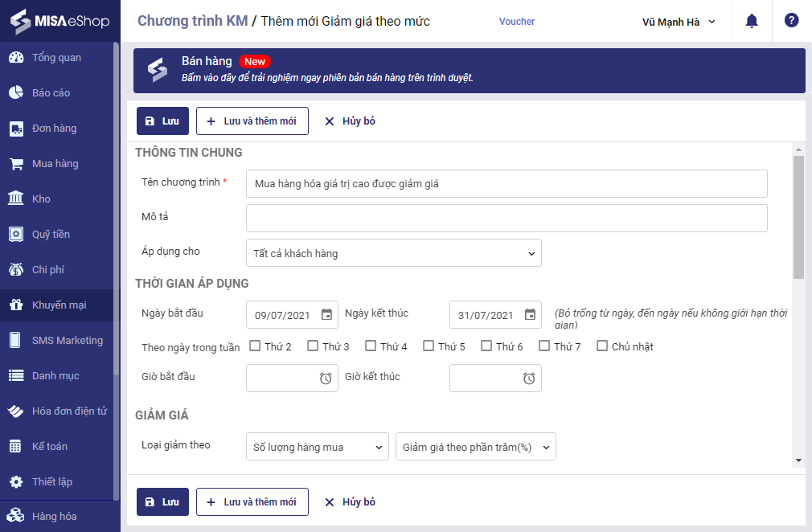This screenshot has width=812, height=532.
Task: Open Giảm giá theo phần trăm dropdown
Action: coord(476,447)
